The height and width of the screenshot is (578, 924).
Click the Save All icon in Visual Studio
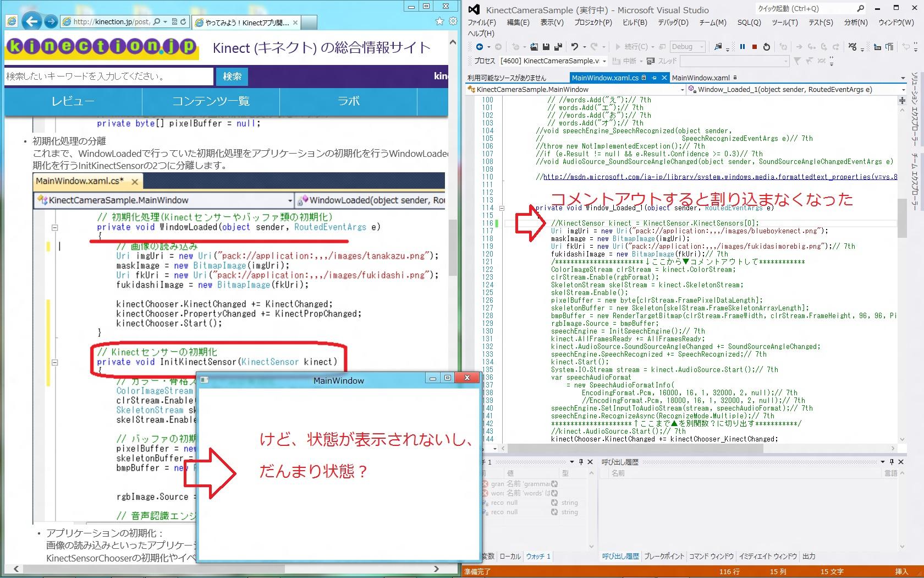558,47
